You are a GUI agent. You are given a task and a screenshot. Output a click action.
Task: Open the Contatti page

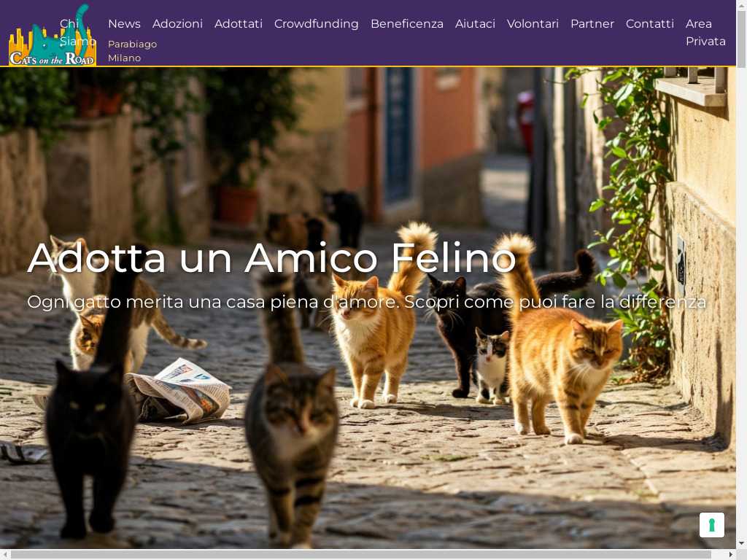click(650, 24)
